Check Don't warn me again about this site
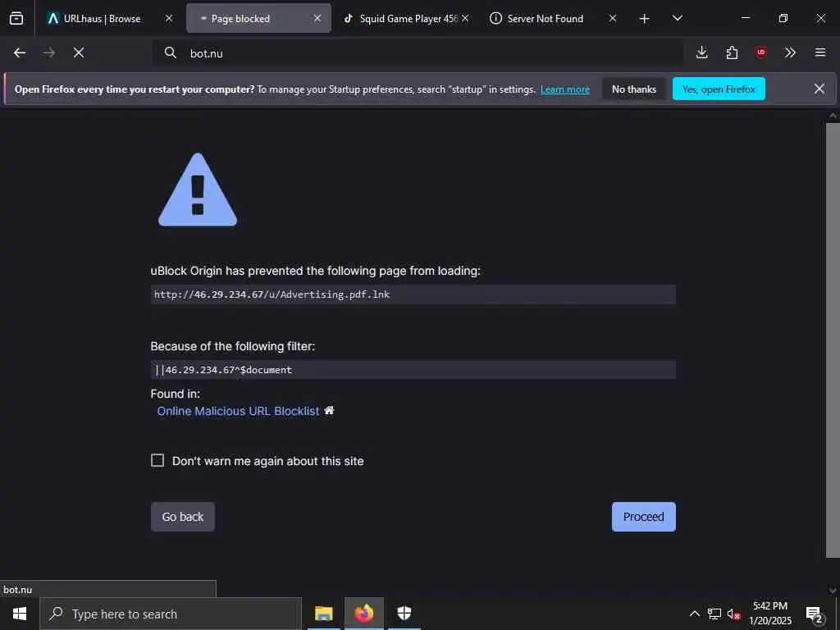This screenshot has height=630, width=840. click(x=157, y=460)
